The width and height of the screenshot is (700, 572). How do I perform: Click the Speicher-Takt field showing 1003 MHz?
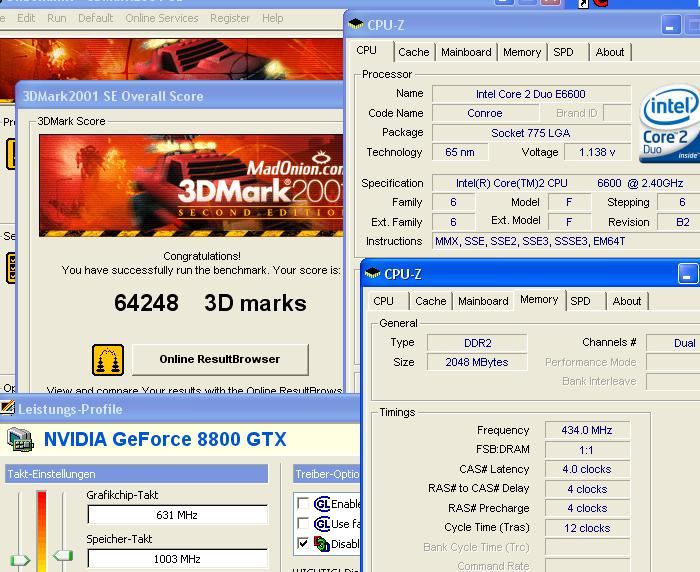click(x=178, y=559)
